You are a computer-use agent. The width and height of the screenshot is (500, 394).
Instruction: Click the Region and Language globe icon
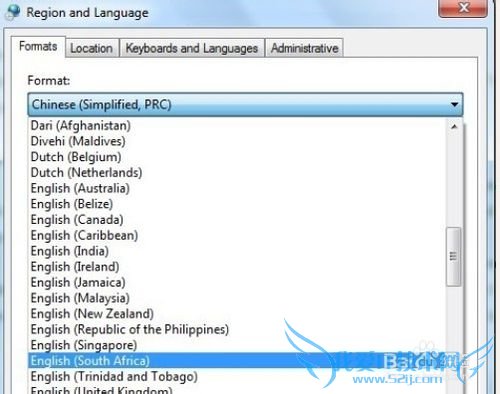13,12
